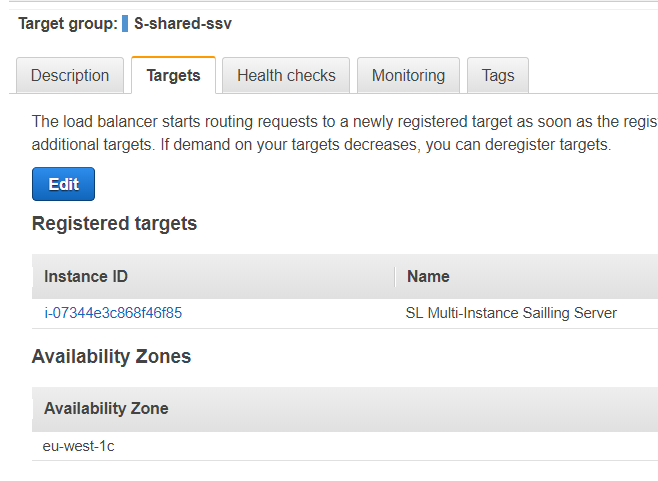
Task: Select the eu-west-1c zone row
Action: [79, 446]
